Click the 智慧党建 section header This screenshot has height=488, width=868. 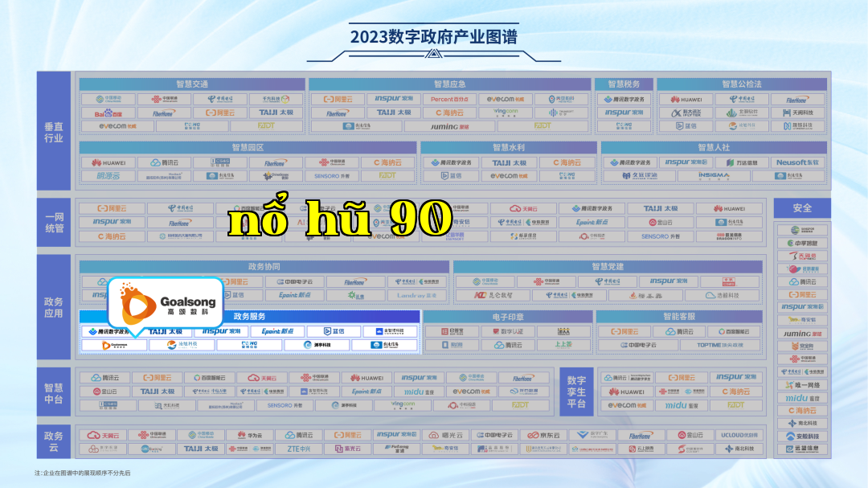click(608, 266)
